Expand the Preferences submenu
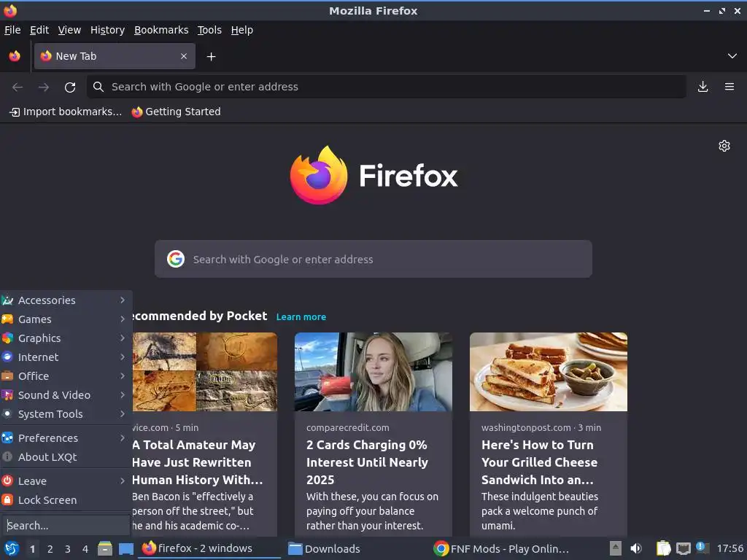The image size is (747, 560). click(65, 438)
